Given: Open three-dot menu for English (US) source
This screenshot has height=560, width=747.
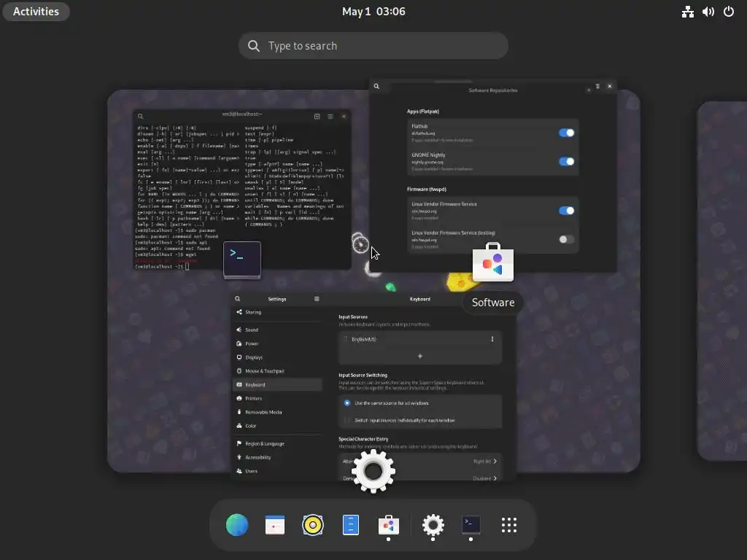Looking at the screenshot, I should coord(492,339).
